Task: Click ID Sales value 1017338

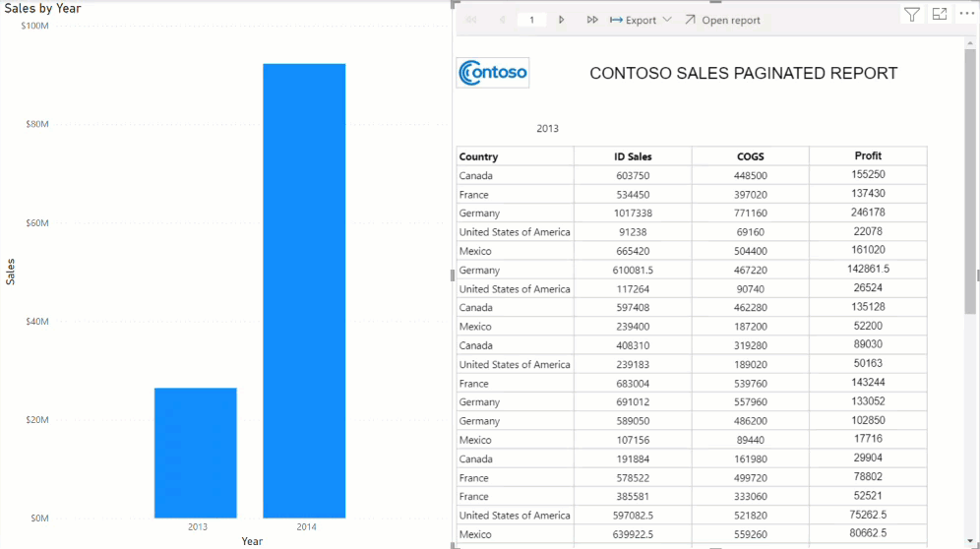Action: pyautogui.click(x=633, y=213)
